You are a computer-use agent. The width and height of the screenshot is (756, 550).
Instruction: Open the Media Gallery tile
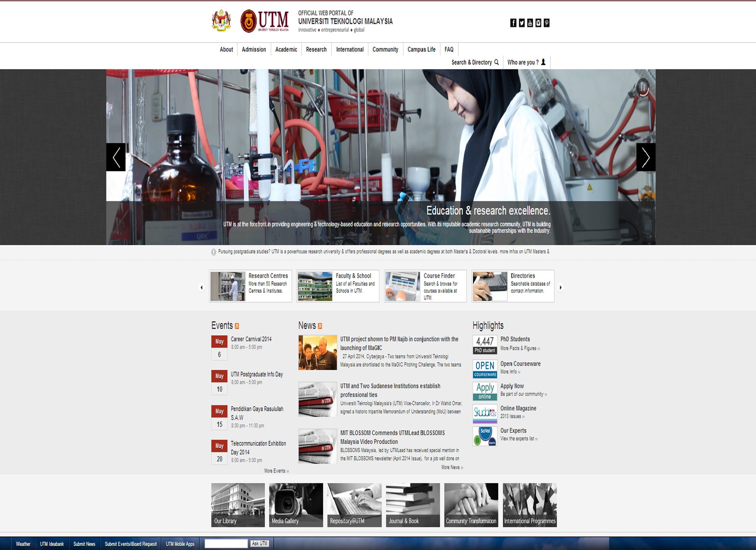click(296, 505)
